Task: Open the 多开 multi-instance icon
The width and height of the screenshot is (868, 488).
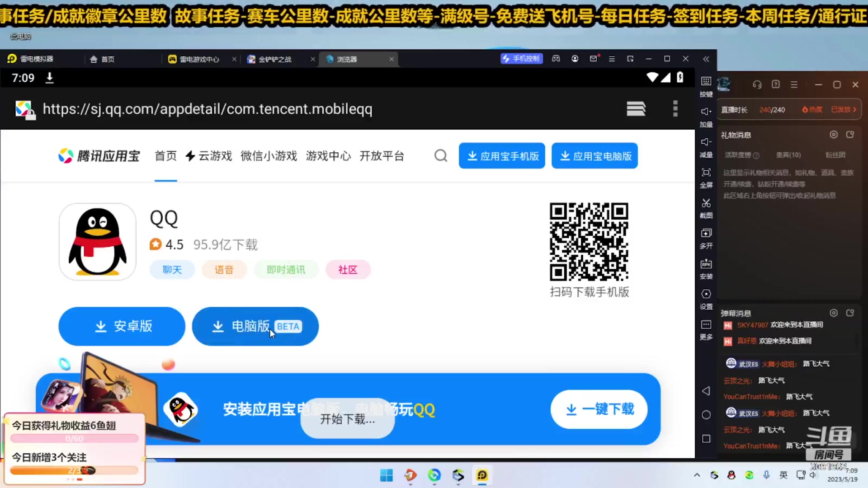Action: [706, 233]
